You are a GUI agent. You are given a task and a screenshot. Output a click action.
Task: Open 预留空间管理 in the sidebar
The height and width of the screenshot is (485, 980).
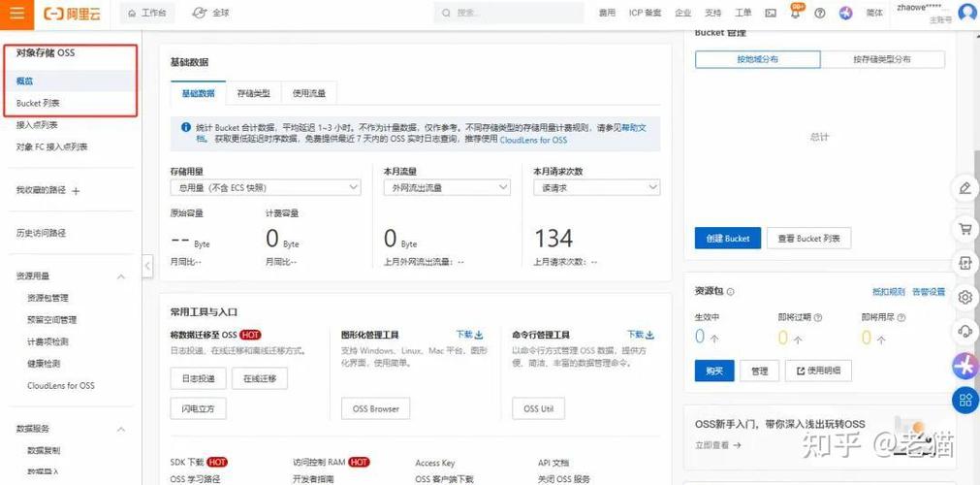52,320
